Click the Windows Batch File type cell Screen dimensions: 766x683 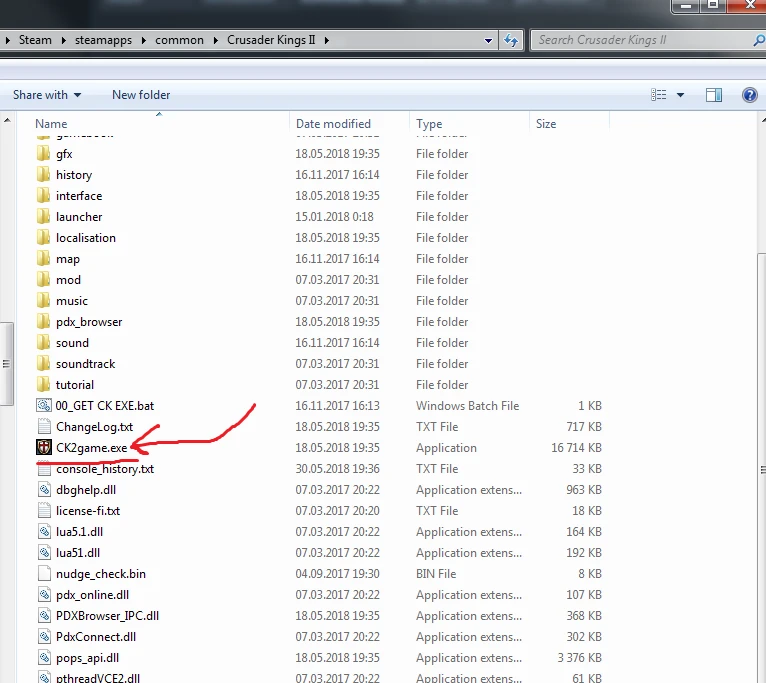pyautogui.click(x=468, y=406)
